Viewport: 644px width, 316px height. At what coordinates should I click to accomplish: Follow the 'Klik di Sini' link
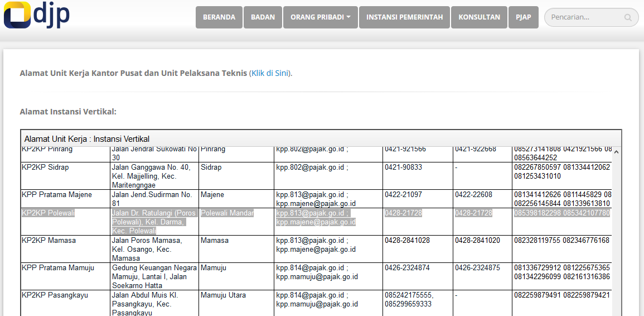click(270, 73)
